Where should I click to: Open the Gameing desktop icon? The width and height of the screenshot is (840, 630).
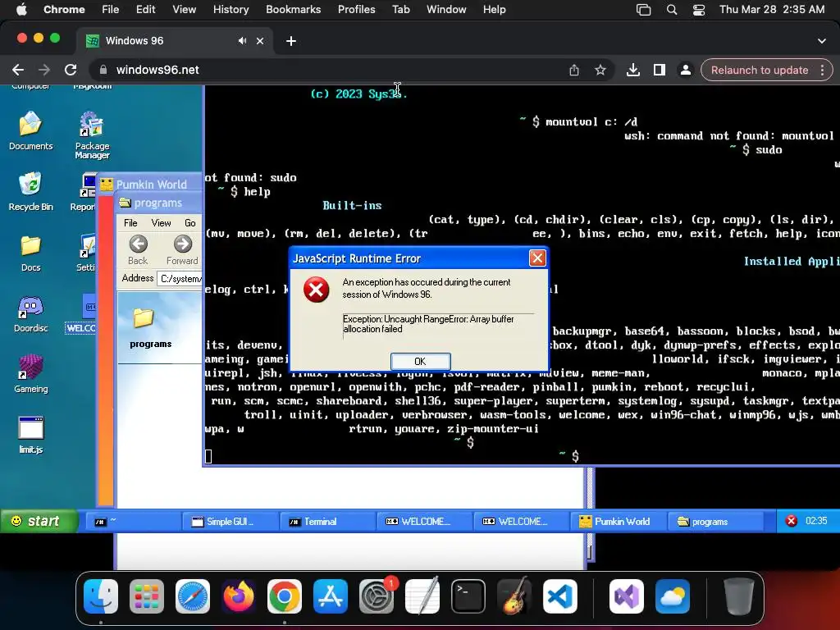click(x=30, y=374)
